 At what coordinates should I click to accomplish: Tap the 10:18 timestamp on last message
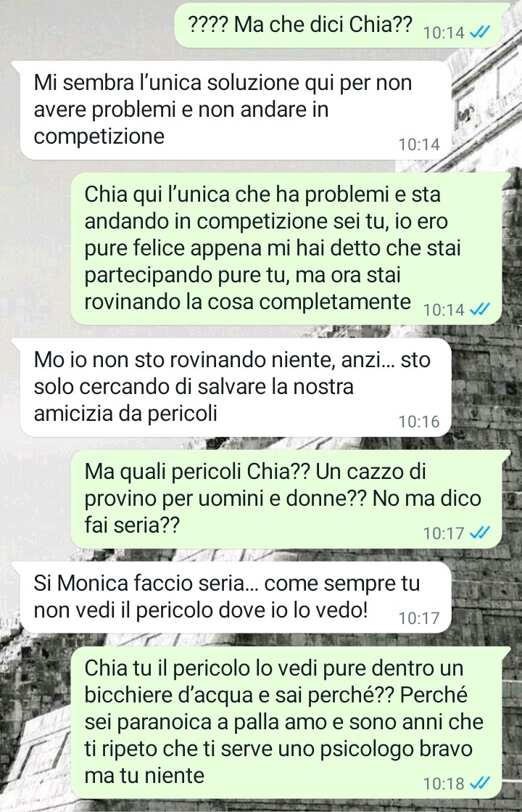[x=444, y=784]
